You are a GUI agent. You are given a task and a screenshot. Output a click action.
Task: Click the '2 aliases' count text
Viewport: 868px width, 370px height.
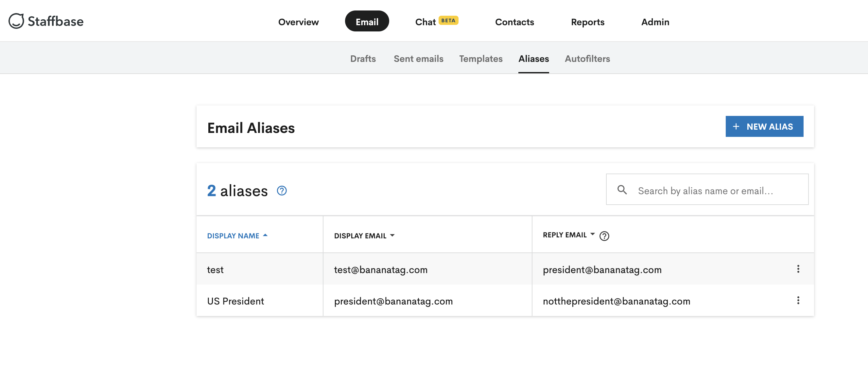237,191
